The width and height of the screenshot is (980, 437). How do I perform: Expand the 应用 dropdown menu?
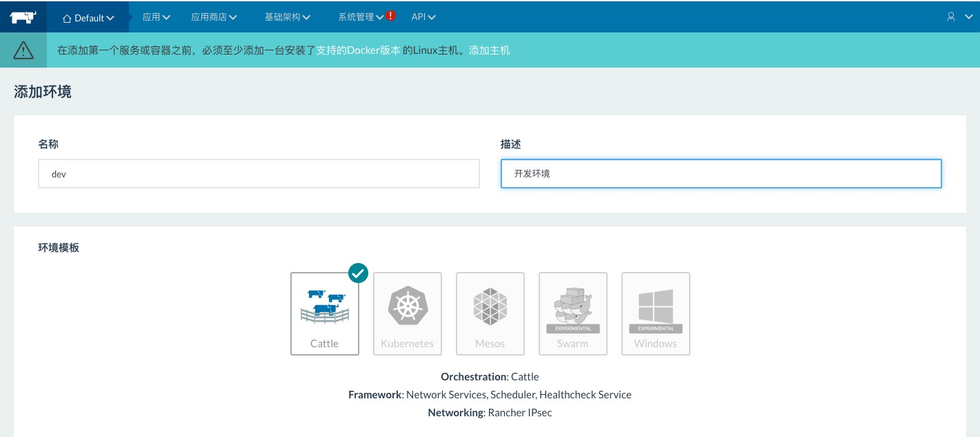[156, 17]
